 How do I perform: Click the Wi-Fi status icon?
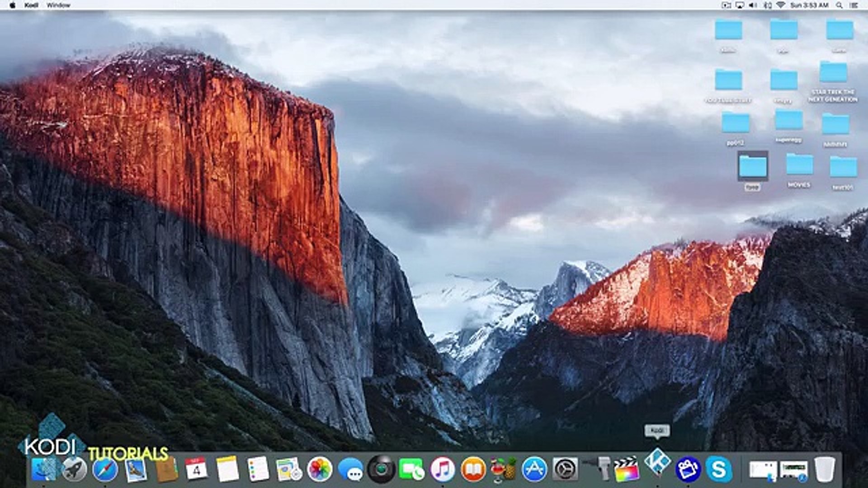click(x=781, y=5)
